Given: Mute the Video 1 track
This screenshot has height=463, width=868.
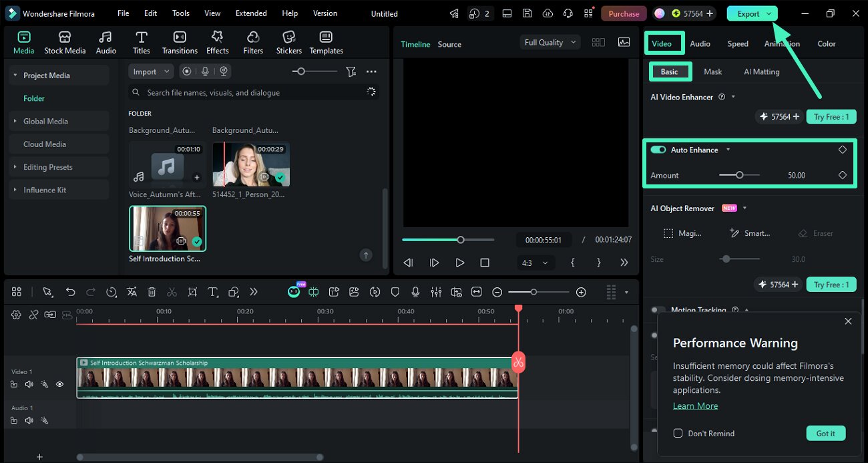Looking at the screenshot, I should [29, 384].
